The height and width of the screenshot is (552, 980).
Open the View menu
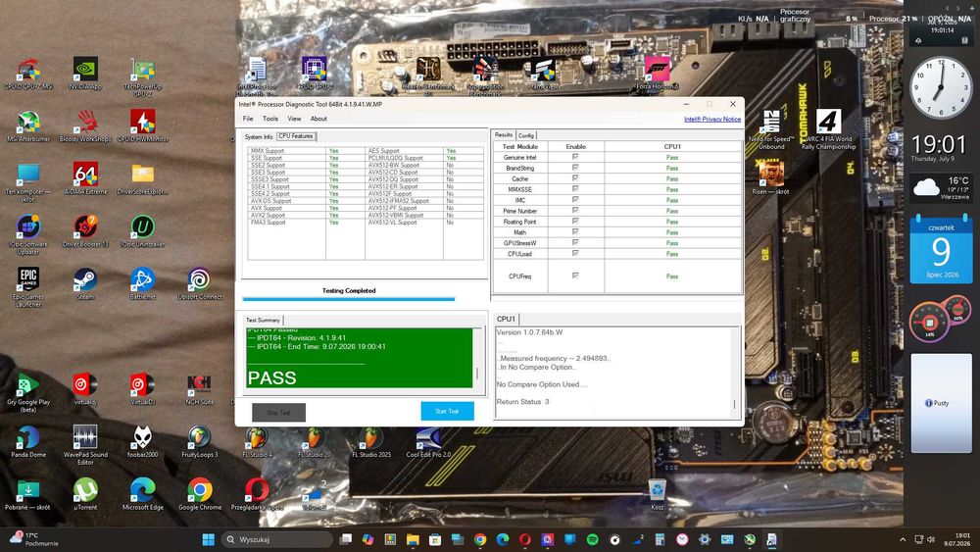pos(294,119)
